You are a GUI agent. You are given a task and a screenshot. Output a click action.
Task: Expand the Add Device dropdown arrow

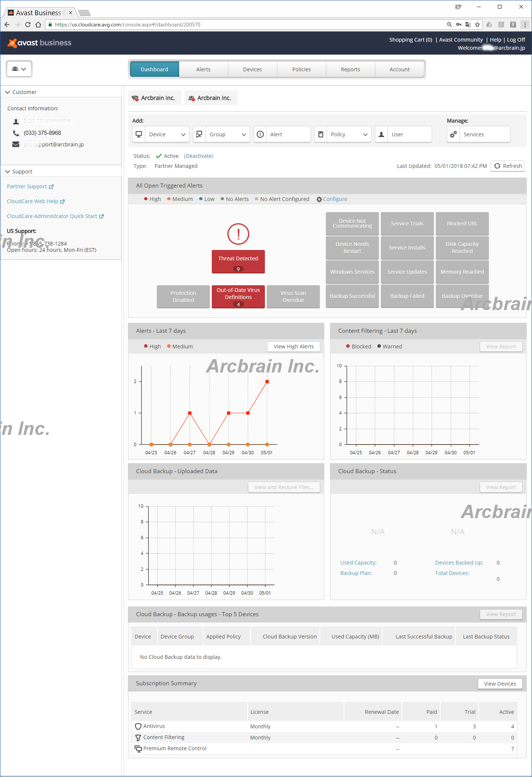183,134
